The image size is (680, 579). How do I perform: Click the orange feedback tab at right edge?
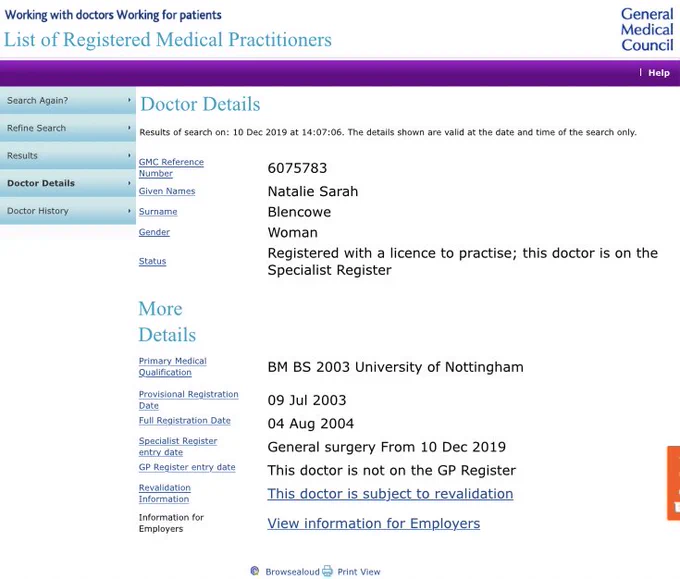click(673, 483)
